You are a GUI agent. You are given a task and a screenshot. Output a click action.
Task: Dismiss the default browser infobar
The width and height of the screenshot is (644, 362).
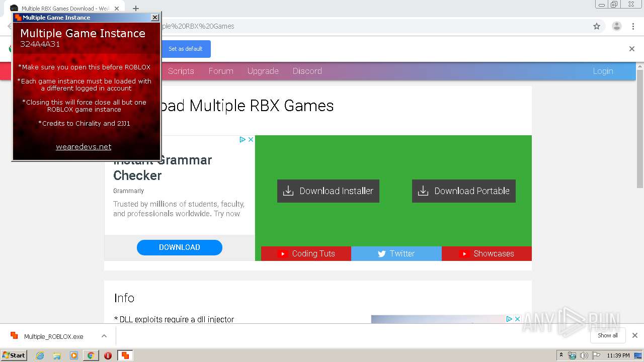[632, 49]
